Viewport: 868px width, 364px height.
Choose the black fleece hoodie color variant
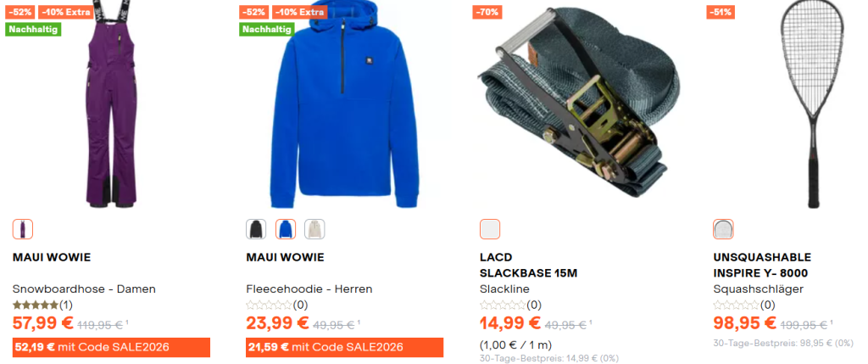coord(256,229)
